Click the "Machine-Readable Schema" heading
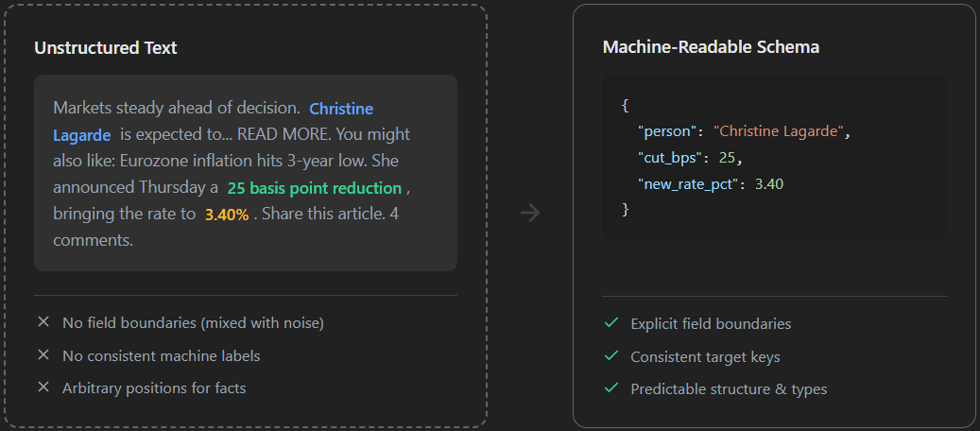 tap(711, 47)
